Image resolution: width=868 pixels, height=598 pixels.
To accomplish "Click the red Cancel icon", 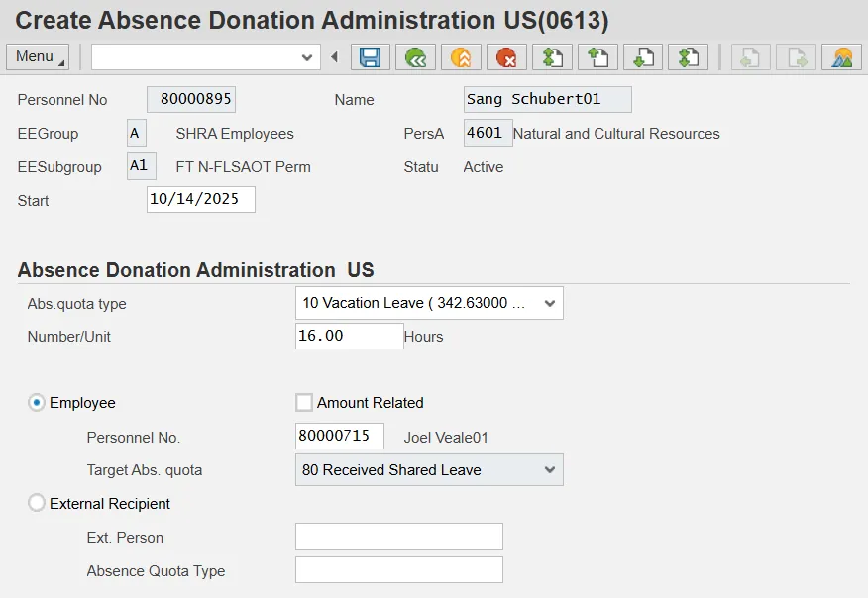I will 506,57.
